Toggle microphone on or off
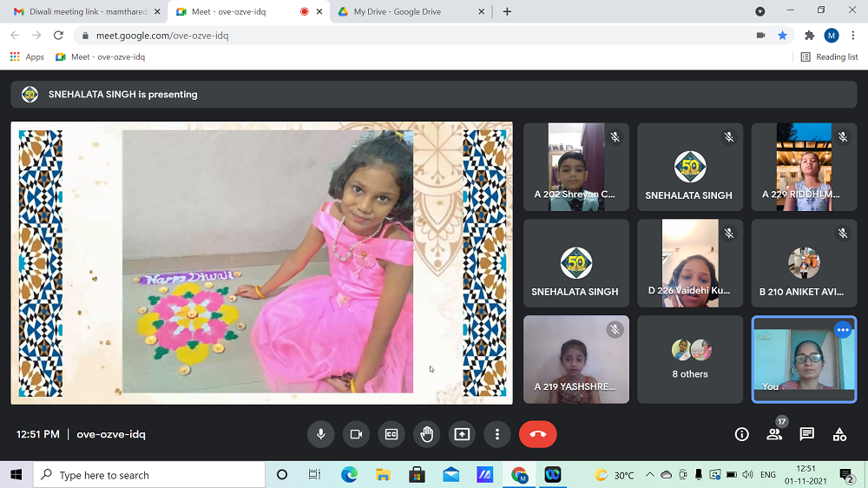 320,434
